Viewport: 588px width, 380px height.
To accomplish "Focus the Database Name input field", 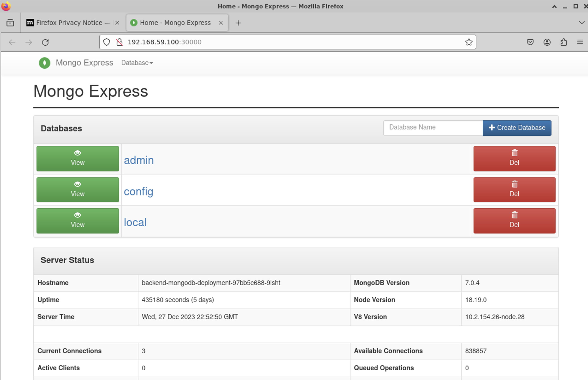I will coord(433,128).
